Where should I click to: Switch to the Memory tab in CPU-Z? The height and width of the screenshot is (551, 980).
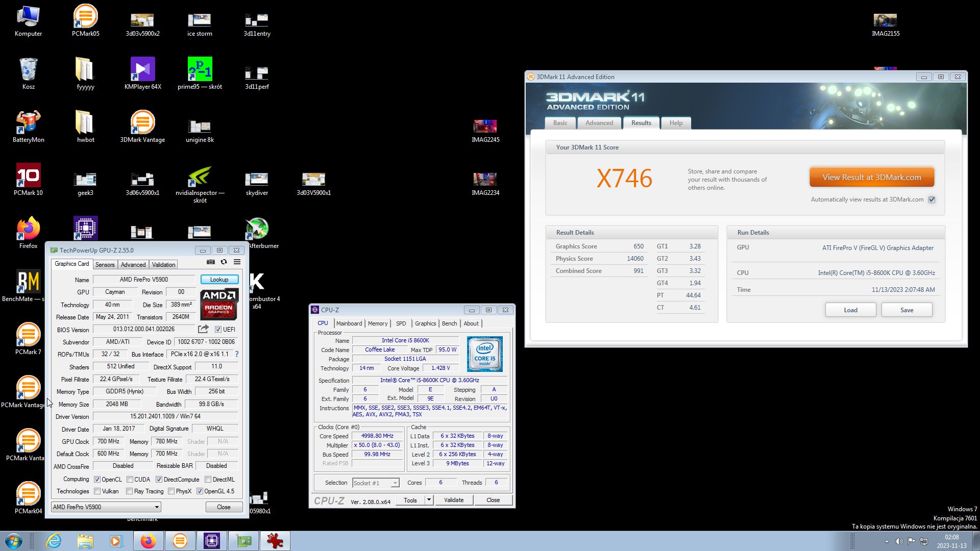click(378, 323)
